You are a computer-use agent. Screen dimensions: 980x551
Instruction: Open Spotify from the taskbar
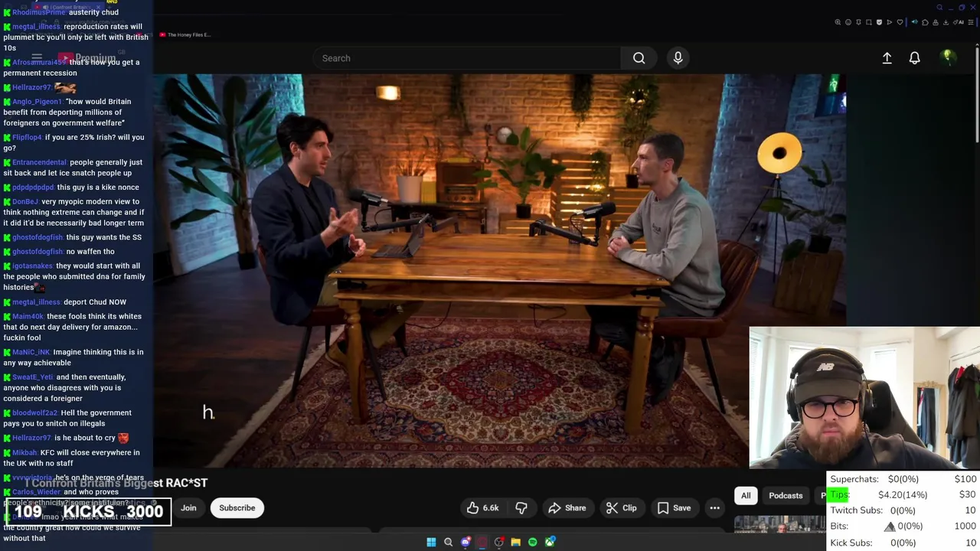tap(533, 542)
